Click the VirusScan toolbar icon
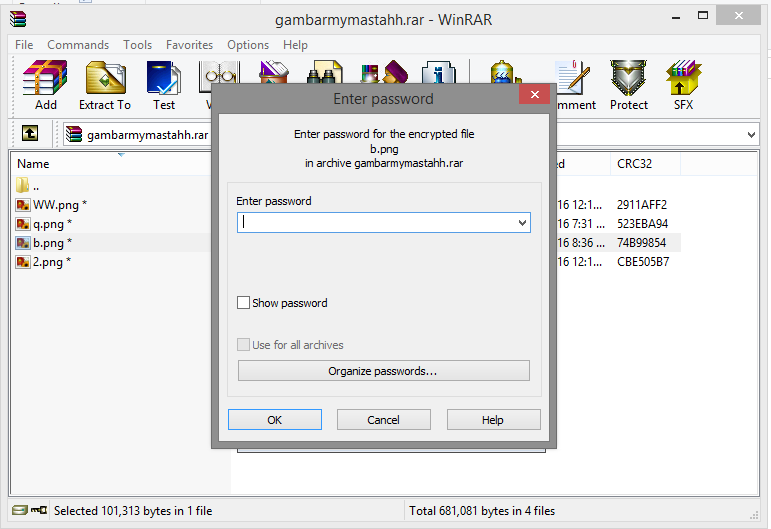The height and width of the screenshot is (529, 771). (504, 72)
